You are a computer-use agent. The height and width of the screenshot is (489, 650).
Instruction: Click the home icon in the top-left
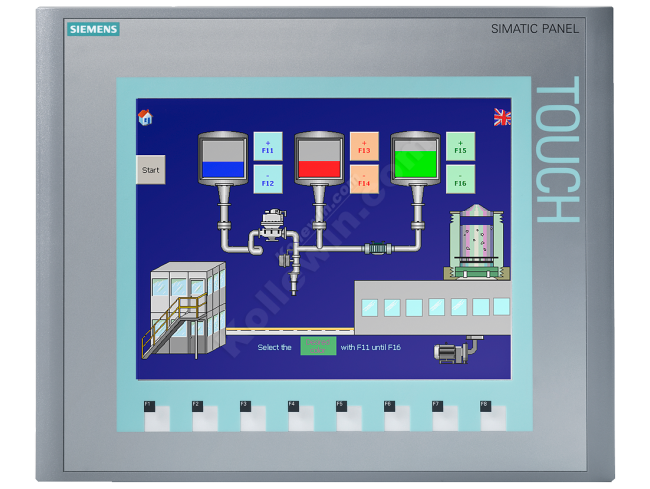pyautogui.click(x=145, y=117)
